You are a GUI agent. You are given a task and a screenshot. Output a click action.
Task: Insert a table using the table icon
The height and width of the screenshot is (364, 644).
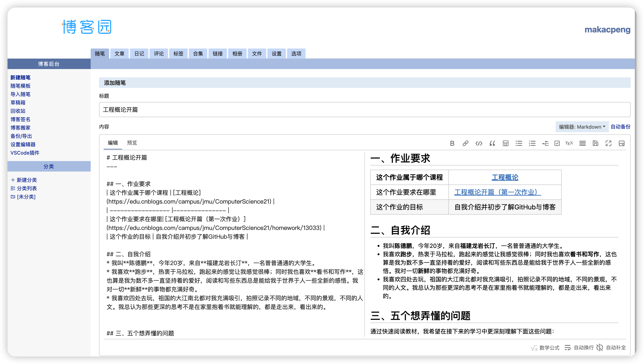505,143
